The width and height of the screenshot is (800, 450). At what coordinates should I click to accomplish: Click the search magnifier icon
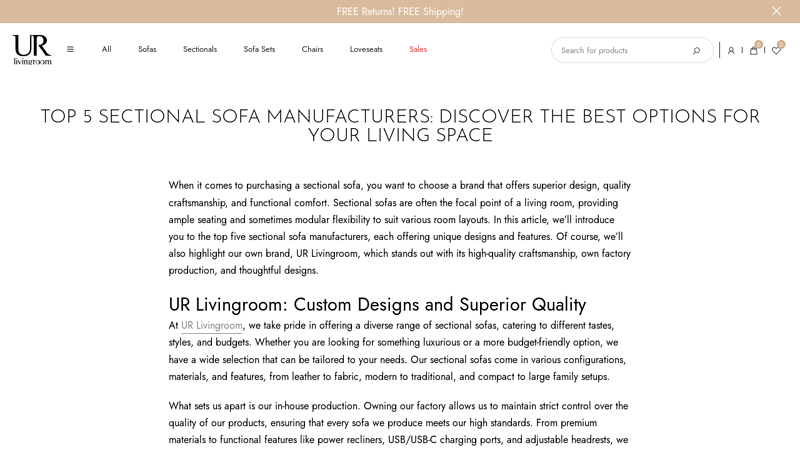pos(696,51)
